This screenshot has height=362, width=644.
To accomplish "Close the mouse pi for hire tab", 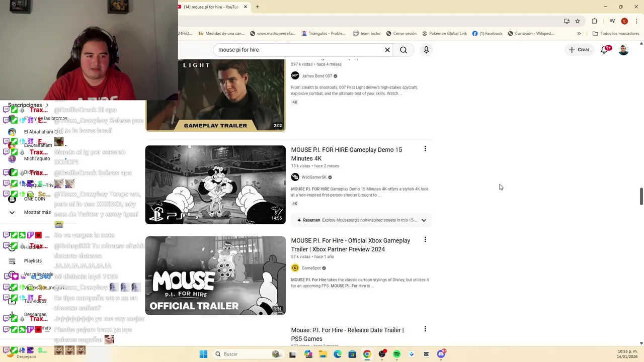I will (246, 7).
